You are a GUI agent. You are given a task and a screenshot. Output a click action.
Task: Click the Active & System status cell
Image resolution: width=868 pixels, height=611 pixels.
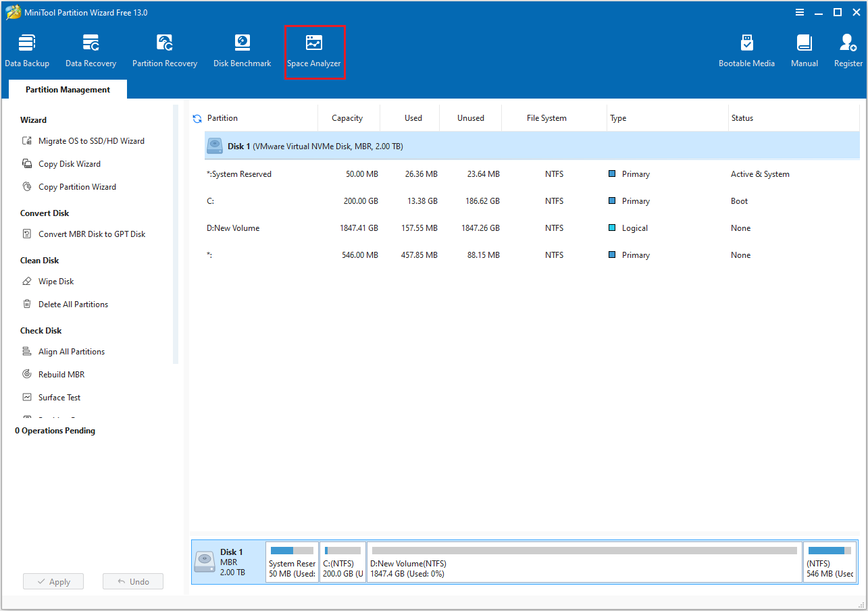tap(760, 174)
